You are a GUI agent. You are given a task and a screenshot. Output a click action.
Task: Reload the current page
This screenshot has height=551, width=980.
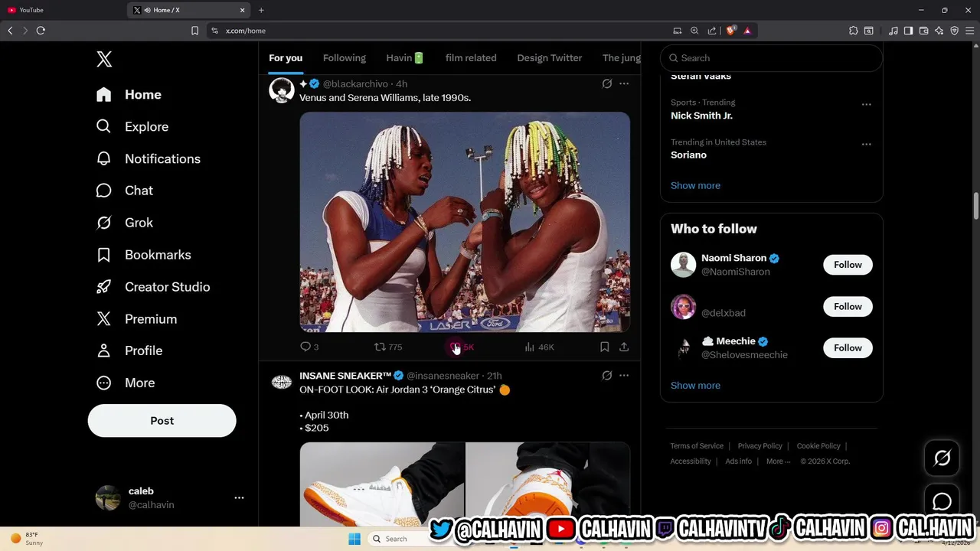point(41,31)
